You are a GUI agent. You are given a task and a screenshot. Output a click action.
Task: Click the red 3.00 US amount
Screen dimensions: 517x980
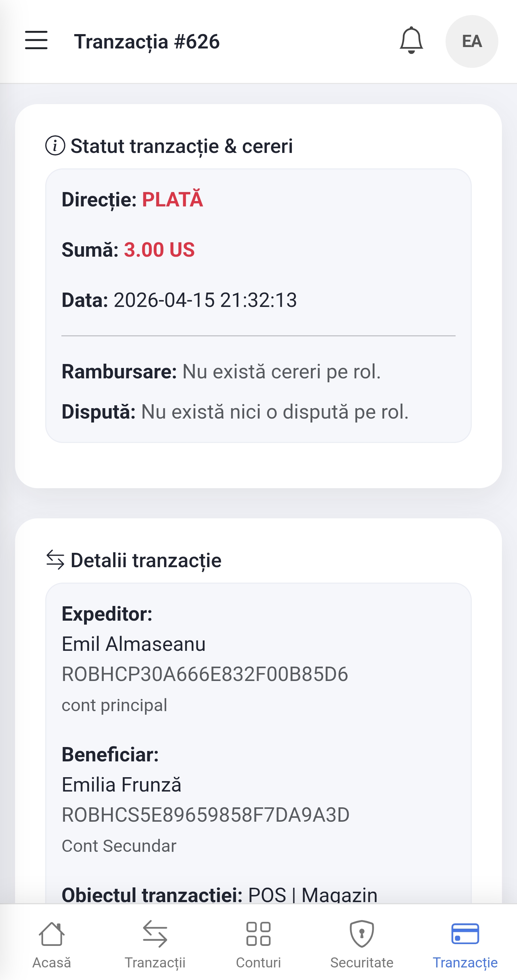159,250
